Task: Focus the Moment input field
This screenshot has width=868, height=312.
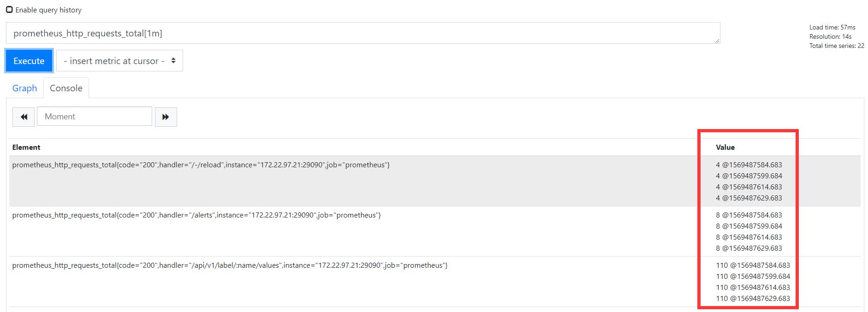Action: pos(95,117)
